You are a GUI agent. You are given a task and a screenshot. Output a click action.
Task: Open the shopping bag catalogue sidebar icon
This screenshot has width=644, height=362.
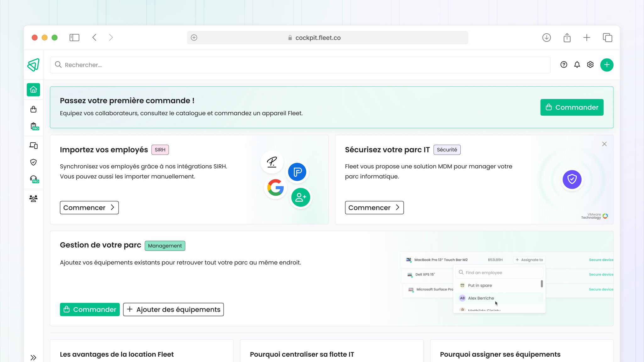click(33, 109)
